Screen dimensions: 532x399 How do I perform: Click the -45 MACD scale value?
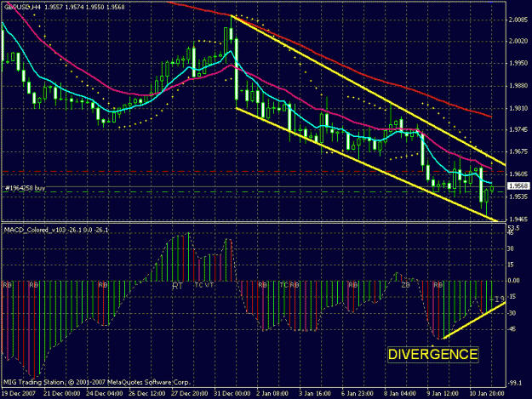511,329
